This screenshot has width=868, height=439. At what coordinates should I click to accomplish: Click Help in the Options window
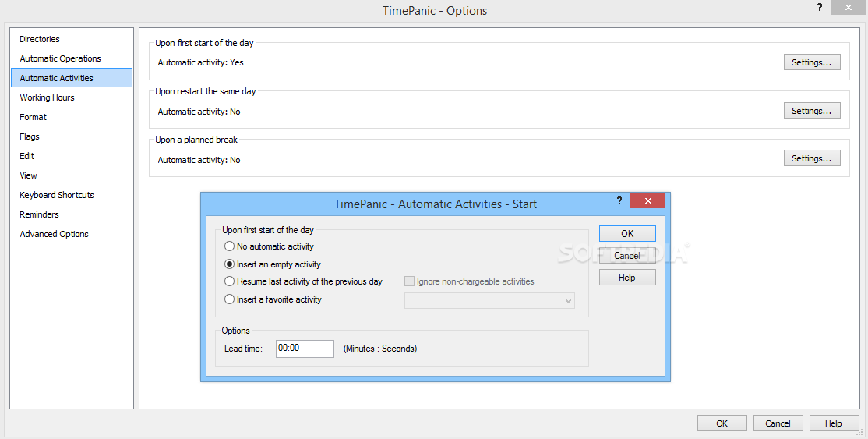(x=834, y=423)
